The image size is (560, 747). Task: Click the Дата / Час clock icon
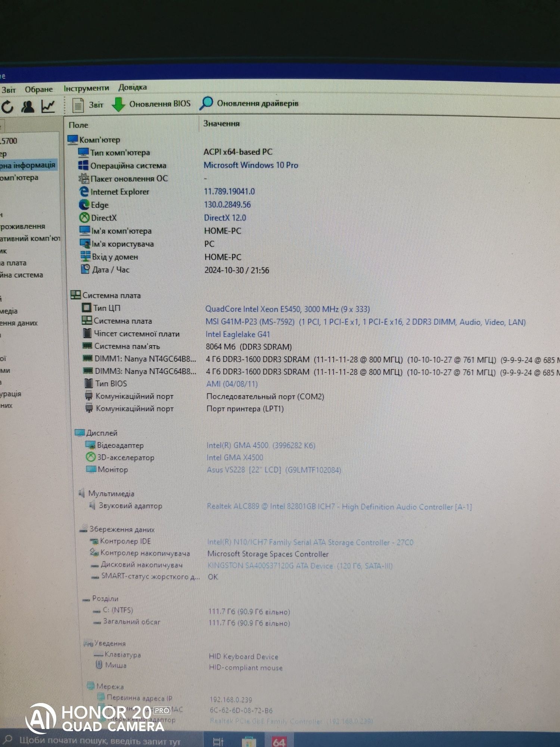point(85,269)
